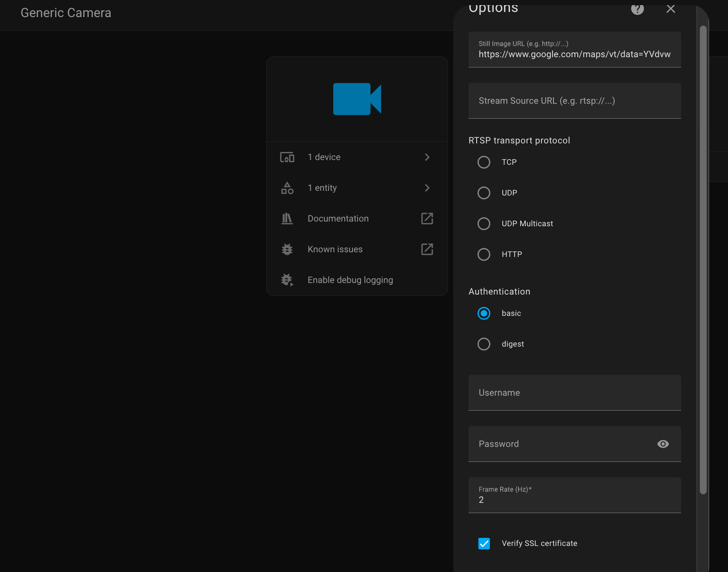This screenshot has width=728, height=572.
Task: Click the debug logging bug icon
Action: tap(287, 280)
